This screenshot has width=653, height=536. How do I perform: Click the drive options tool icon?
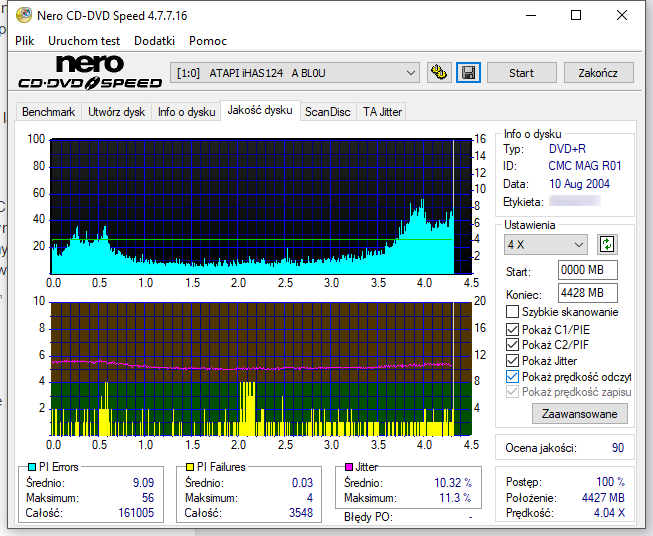439,73
